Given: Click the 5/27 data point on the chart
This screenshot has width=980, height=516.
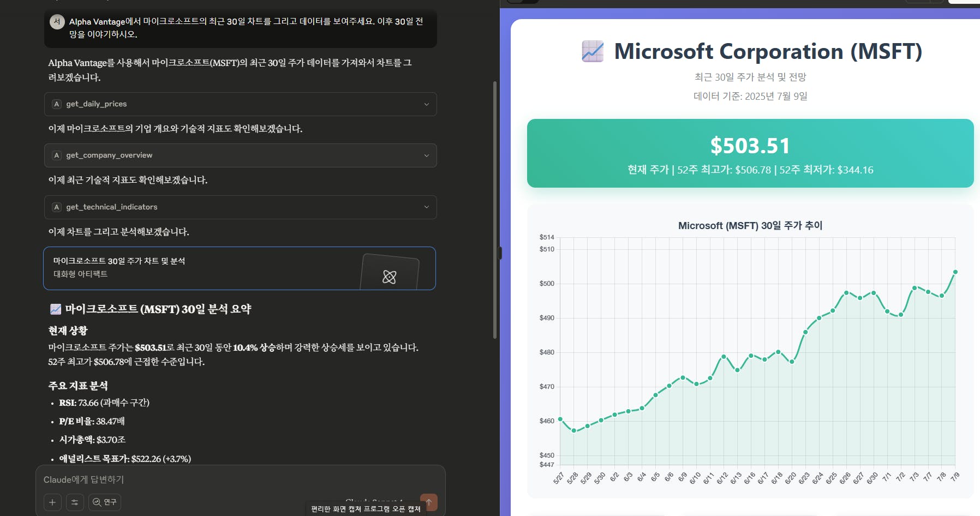Looking at the screenshot, I should (x=560, y=419).
